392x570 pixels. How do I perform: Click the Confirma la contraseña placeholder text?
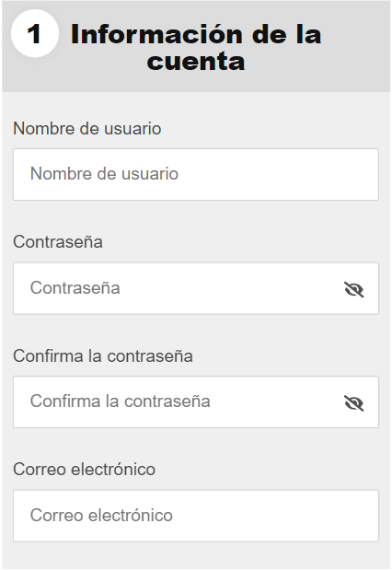[x=121, y=401]
